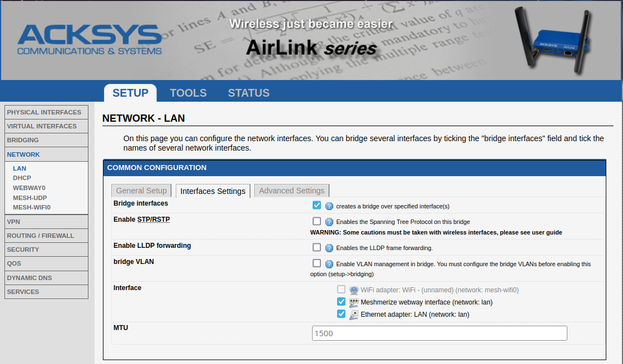The width and height of the screenshot is (623, 364).
Task: Click help icon next to Bridge interfaces
Action: 329,206
